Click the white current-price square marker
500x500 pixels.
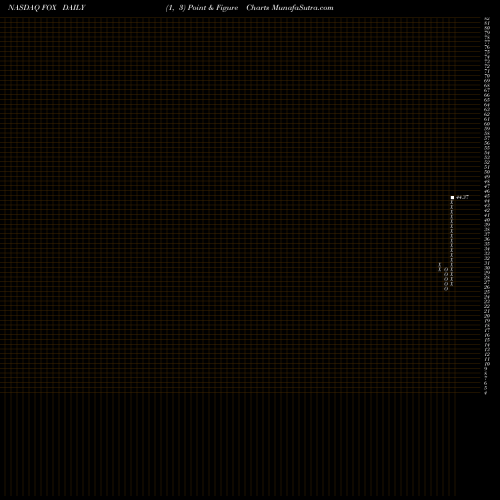[452, 198]
